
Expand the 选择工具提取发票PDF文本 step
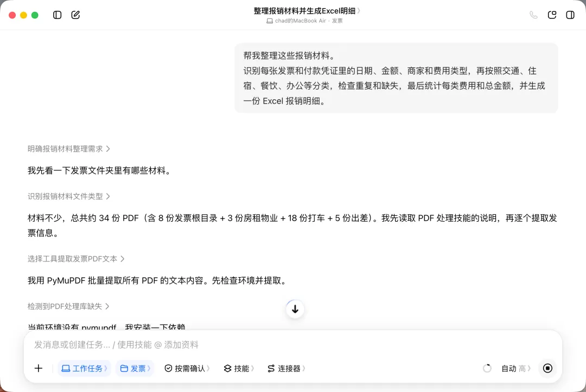[76, 259]
